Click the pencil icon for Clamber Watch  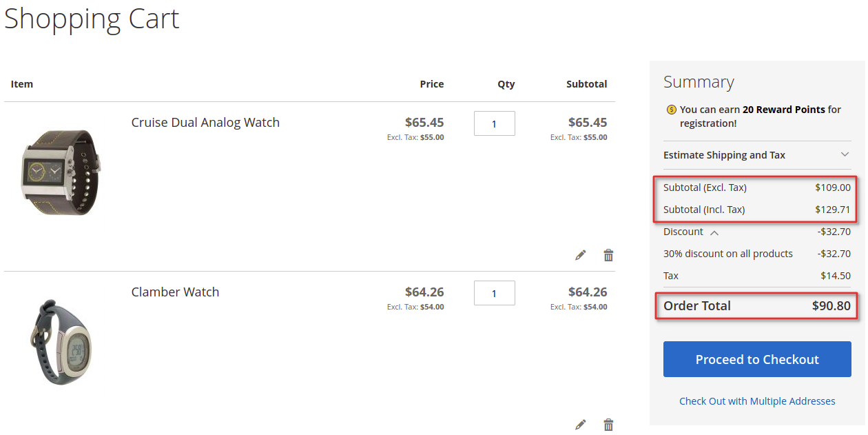click(581, 425)
